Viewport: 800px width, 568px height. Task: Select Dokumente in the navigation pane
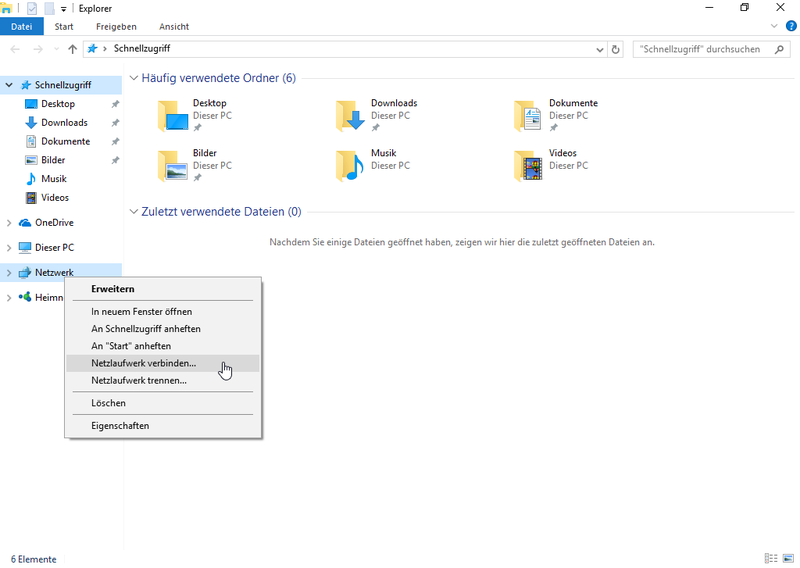click(x=65, y=141)
